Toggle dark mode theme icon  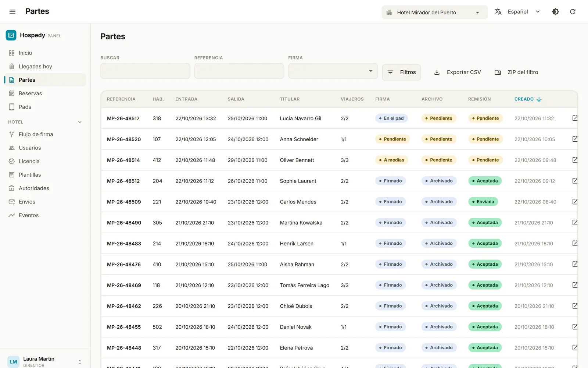pyautogui.click(x=555, y=12)
